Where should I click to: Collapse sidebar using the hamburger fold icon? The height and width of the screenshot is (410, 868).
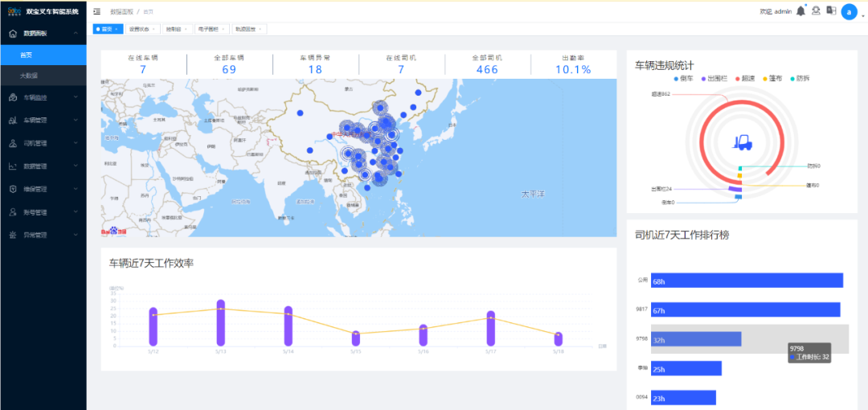coord(97,11)
